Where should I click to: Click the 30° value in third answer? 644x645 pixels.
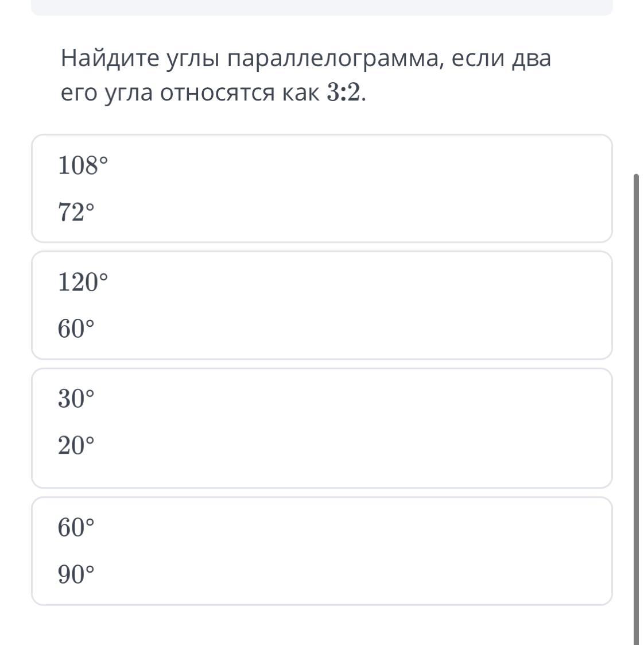pyautogui.click(x=75, y=399)
